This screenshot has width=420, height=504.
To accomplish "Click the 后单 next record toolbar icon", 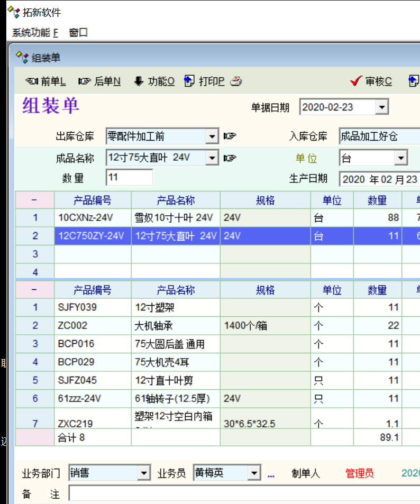I will pyautogui.click(x=84, y=81).
